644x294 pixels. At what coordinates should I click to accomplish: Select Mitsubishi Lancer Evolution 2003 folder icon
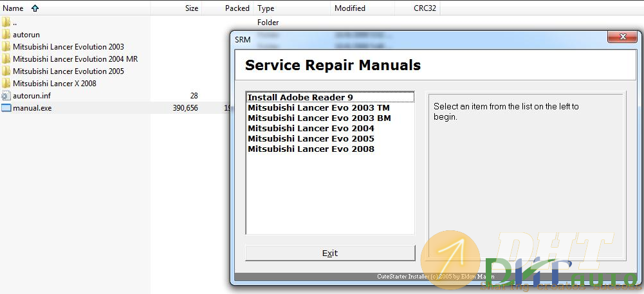6,46
